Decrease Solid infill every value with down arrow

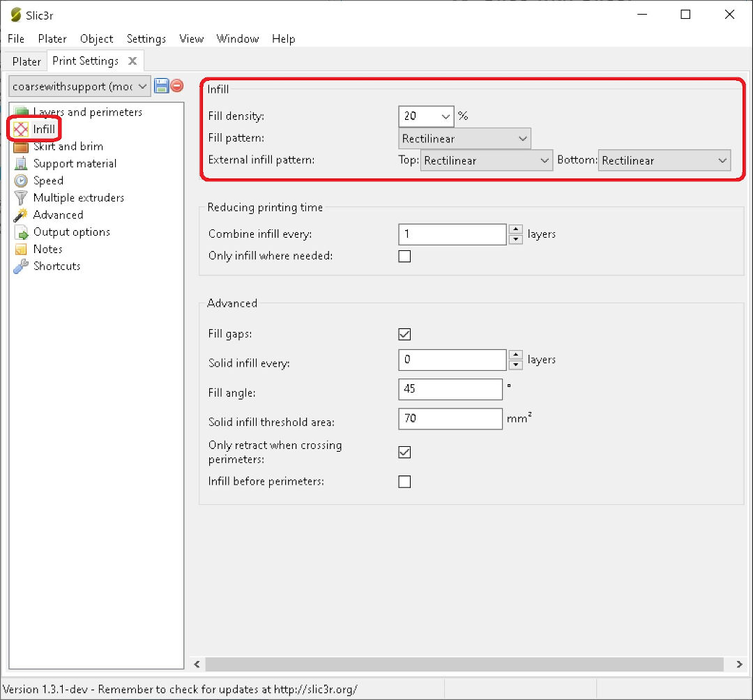(515, 365)
